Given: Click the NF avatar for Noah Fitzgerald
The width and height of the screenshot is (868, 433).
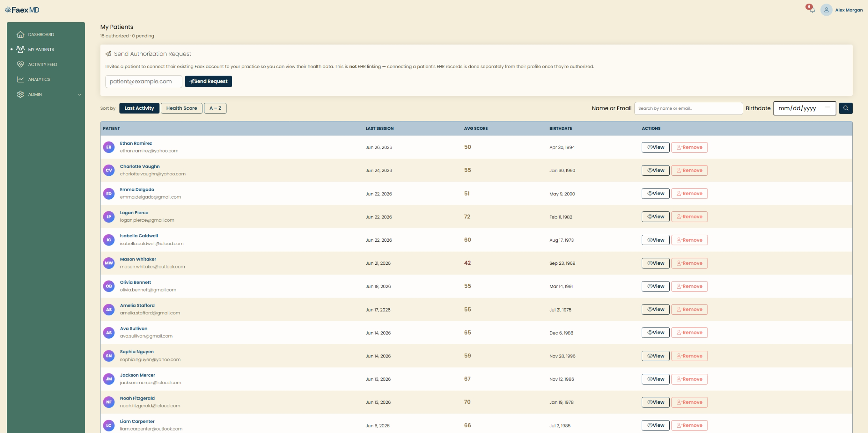Looking at the screenshot, I should pos(109,402).
